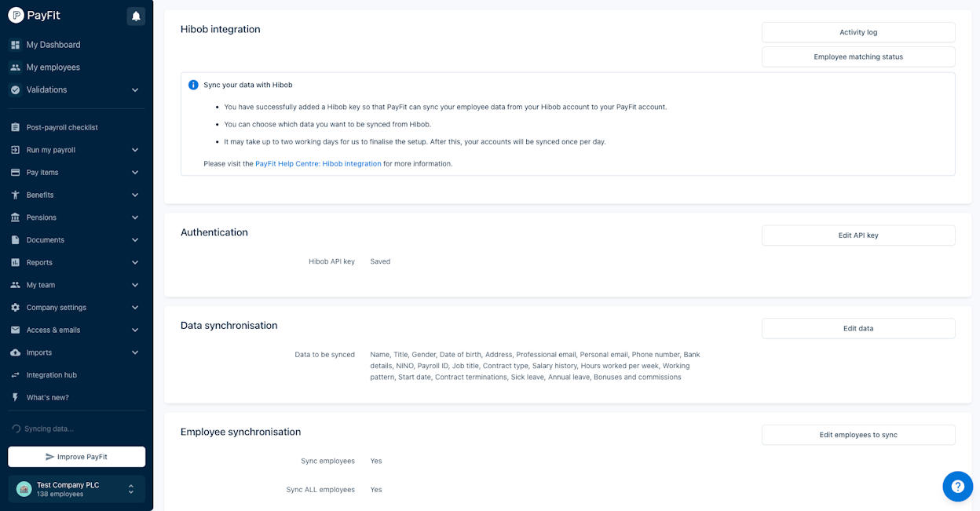The width and height of the screenshot is (980, 511).
Task: Expand the Documents chevron
Action: tap(135, 240)
